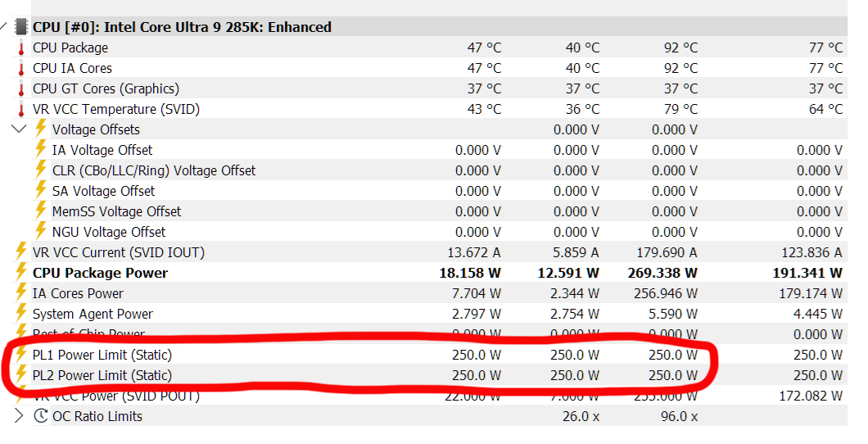Click the lightning icon next to CLR Voltage Offset
The image size is (868, 444).
(41, 170)
